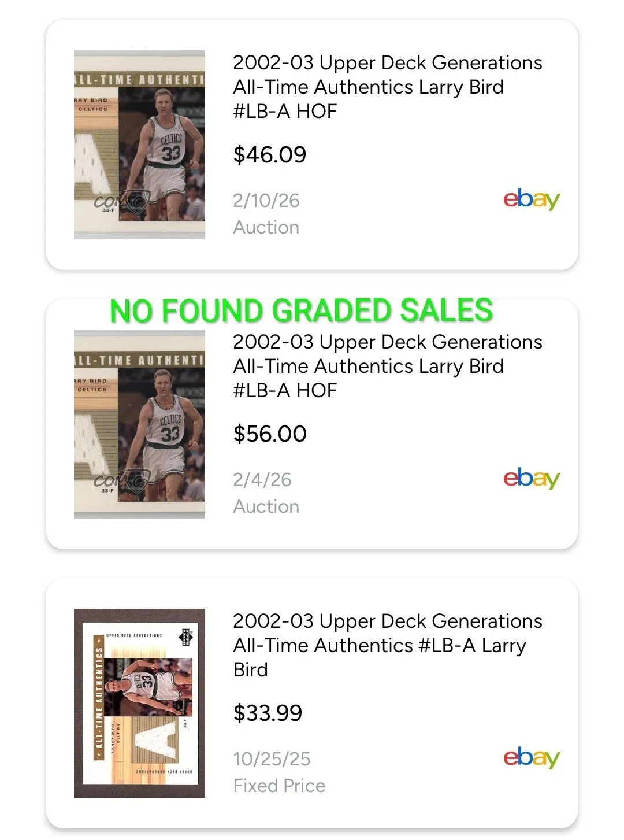Select the $46.09 price

click(x=270, y=154)
